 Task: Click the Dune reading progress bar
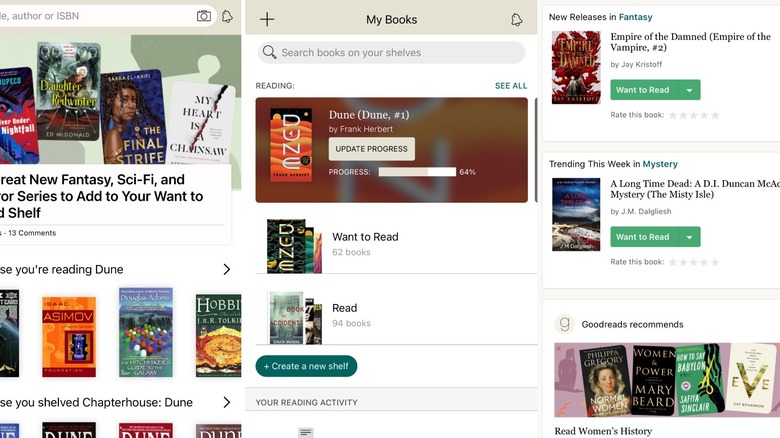[416, 172]
